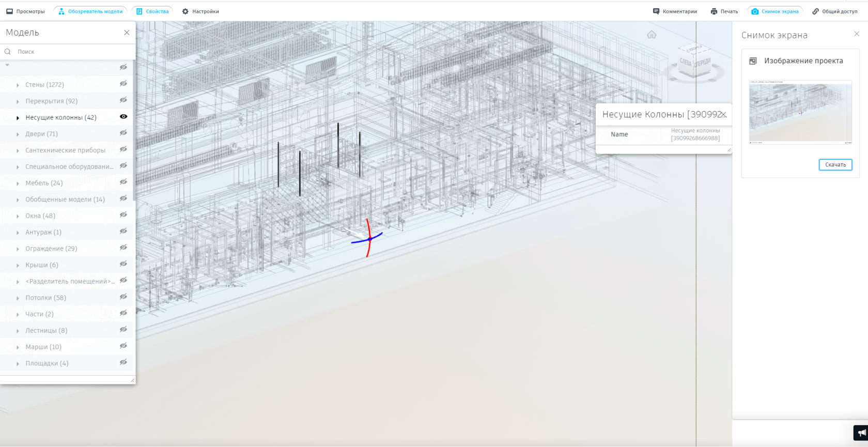The image size is (868, 447).
Task: Expand the Двери (71) node
Action: 18,134
